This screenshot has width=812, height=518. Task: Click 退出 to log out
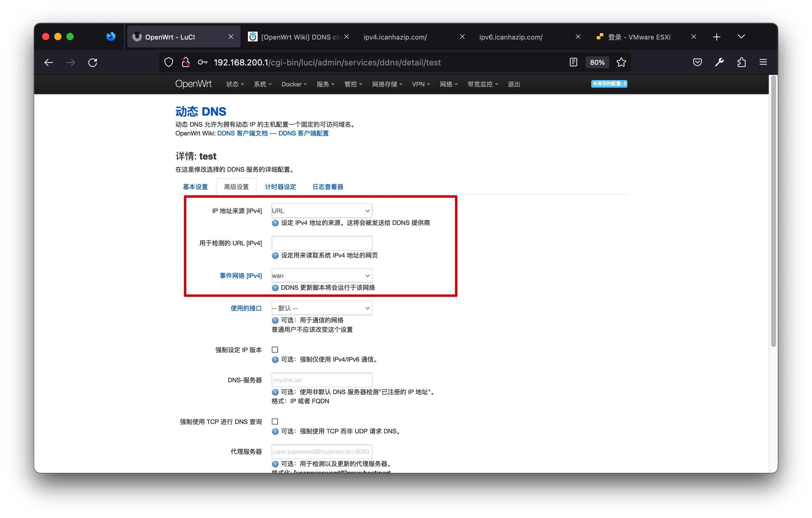pyautogui.click(x=514, y=84)
